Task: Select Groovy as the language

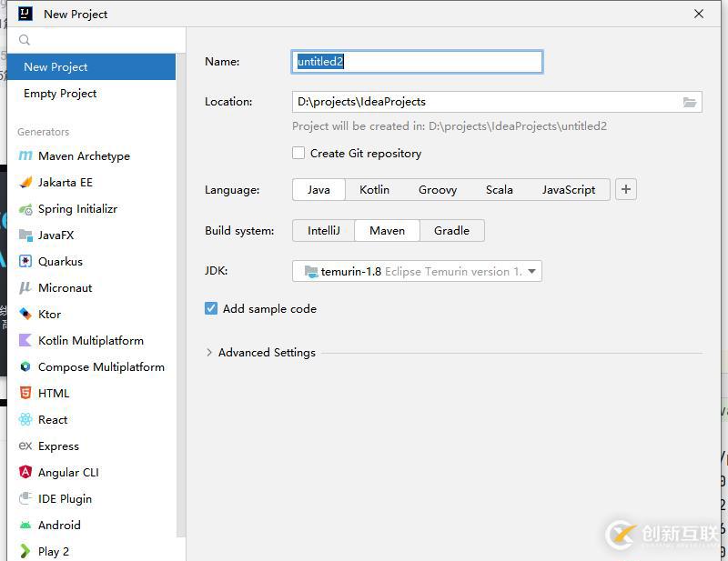Action: coord(438,190)
